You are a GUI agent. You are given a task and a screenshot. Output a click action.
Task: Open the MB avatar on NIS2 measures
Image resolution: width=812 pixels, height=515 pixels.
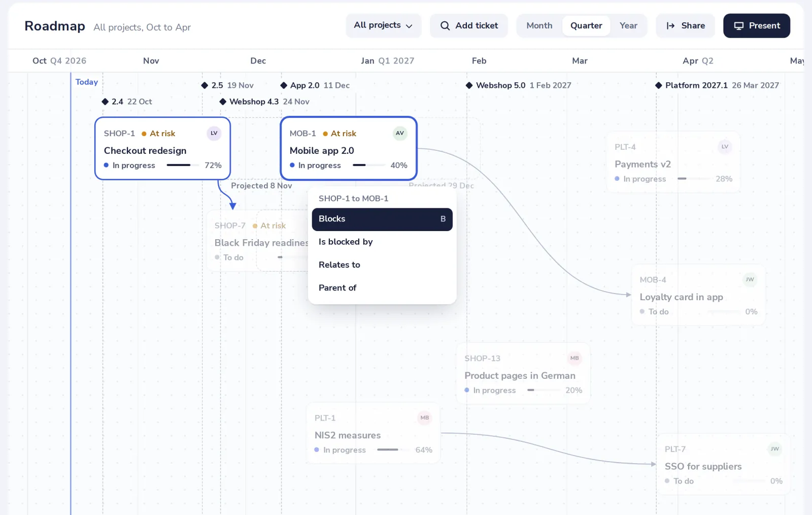click(425, 418)
